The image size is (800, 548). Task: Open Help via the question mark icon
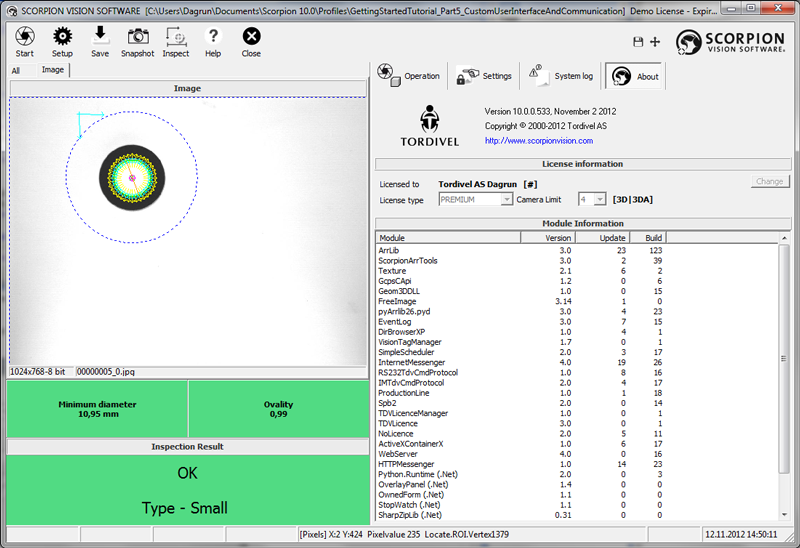pos(213,41)
